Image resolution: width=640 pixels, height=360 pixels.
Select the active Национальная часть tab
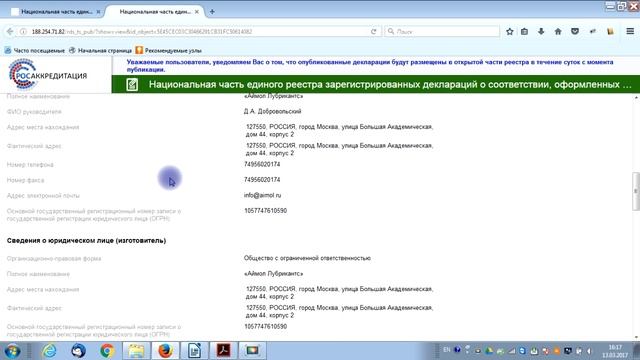pyautogui.click(x=155, y=12)
